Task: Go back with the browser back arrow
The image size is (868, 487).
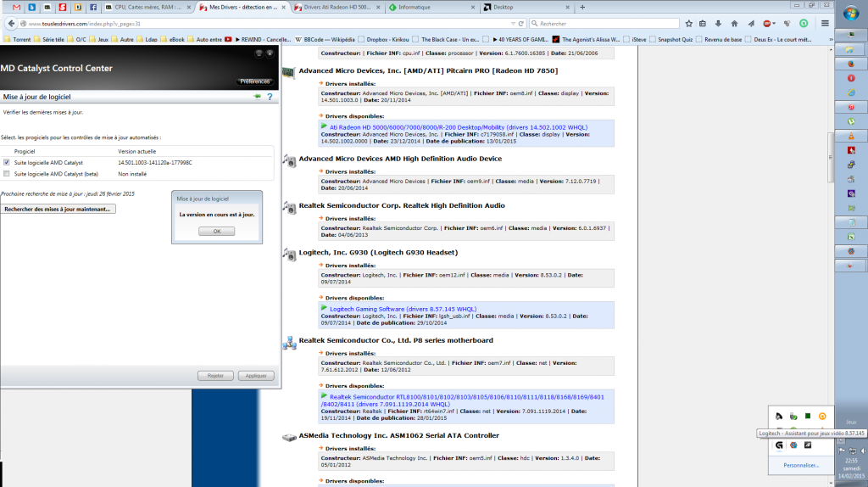Action: pyautogui.click(x=11, y=23)
